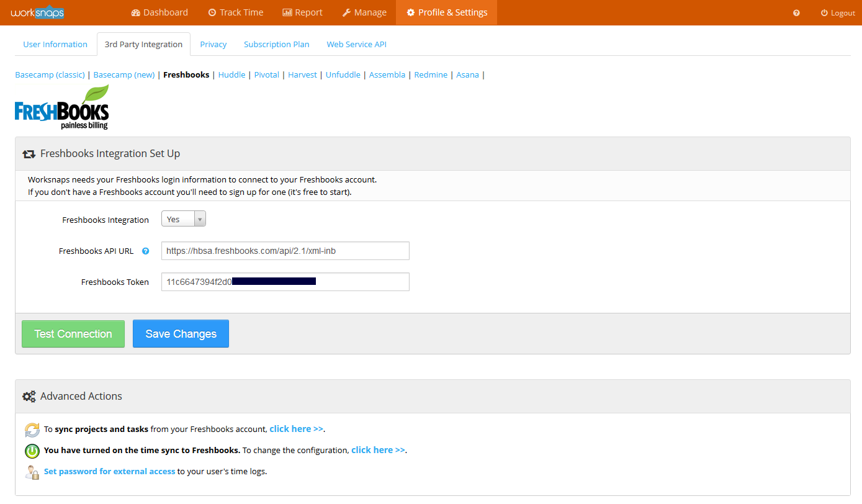Switch to the User Information tab
The image size is (862, 504).
[x=55, y=45]
